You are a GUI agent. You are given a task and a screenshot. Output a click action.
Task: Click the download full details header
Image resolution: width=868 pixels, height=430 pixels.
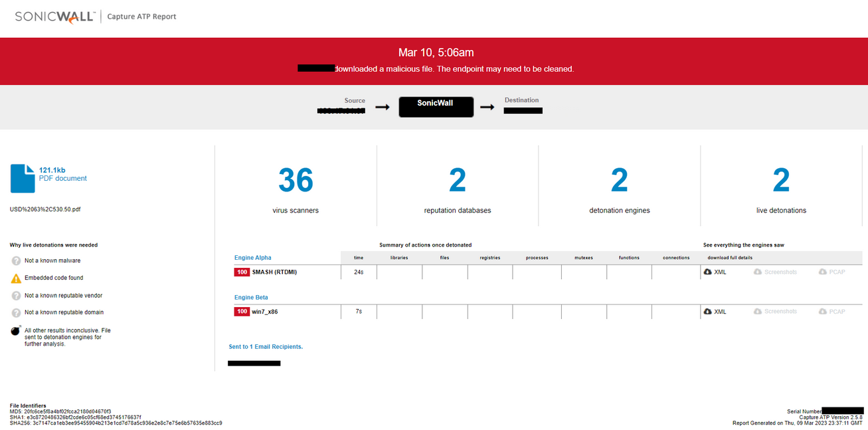pyautogui.click(x=730, y=258)
